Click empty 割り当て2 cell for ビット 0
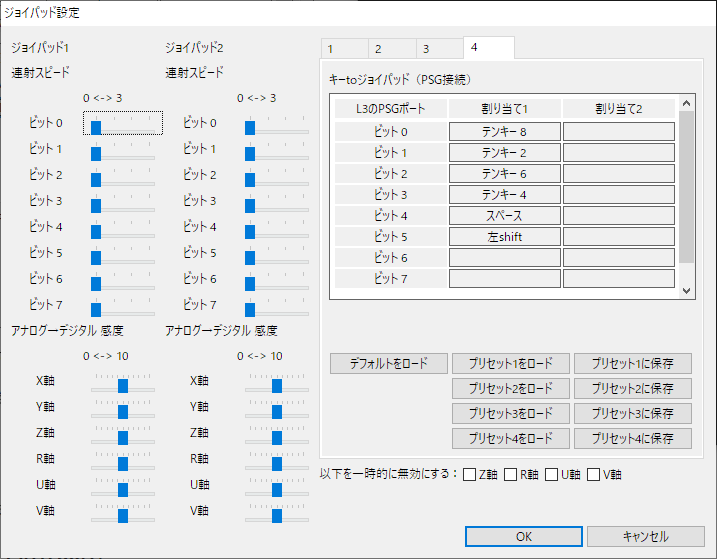717x559 pixels. [618, 132]
